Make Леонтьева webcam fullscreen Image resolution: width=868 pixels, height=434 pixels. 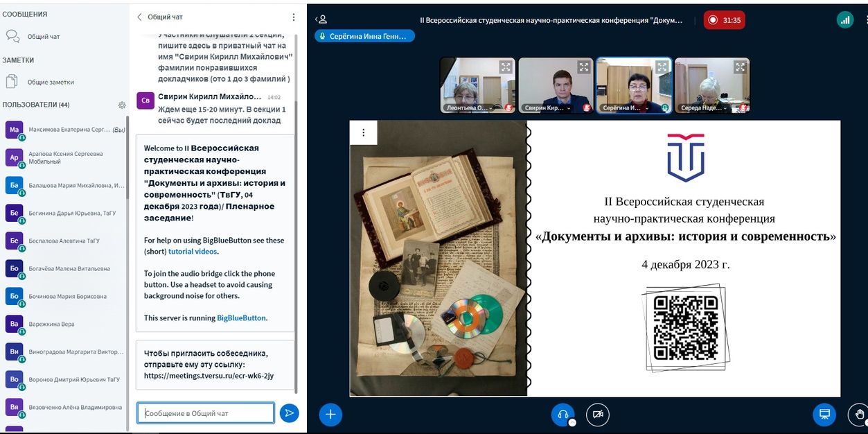506,67
